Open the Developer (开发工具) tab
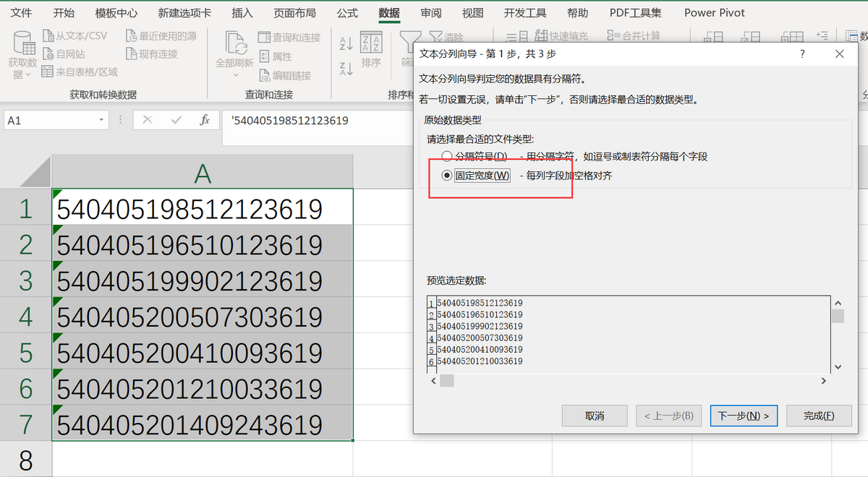 click(526, 13)
